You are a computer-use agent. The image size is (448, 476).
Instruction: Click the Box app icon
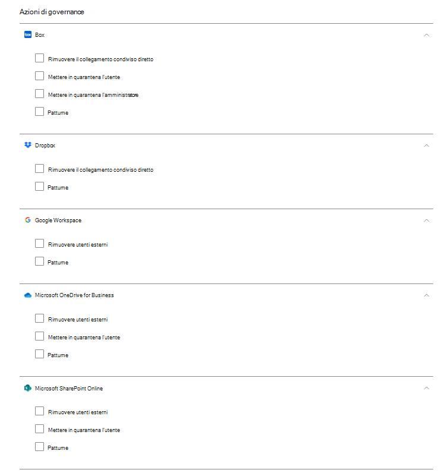coord(27,35)
